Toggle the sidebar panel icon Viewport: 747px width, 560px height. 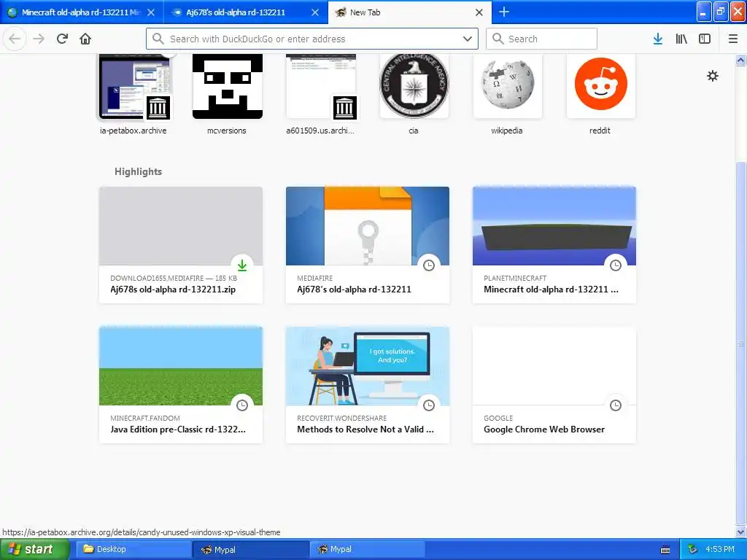click(705, 39)
